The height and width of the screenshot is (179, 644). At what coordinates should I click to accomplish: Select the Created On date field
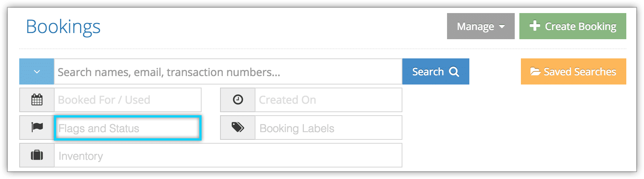(x=329, y=100)
